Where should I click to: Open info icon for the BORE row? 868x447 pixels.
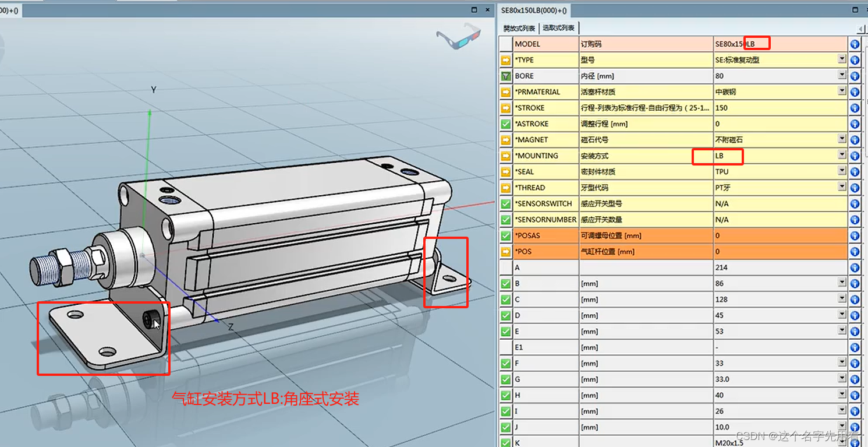pyautogui.click(x=855, y=76)
